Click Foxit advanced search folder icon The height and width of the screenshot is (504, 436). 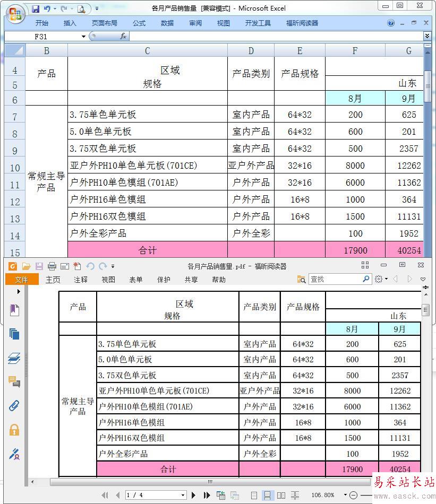(301, 279)
